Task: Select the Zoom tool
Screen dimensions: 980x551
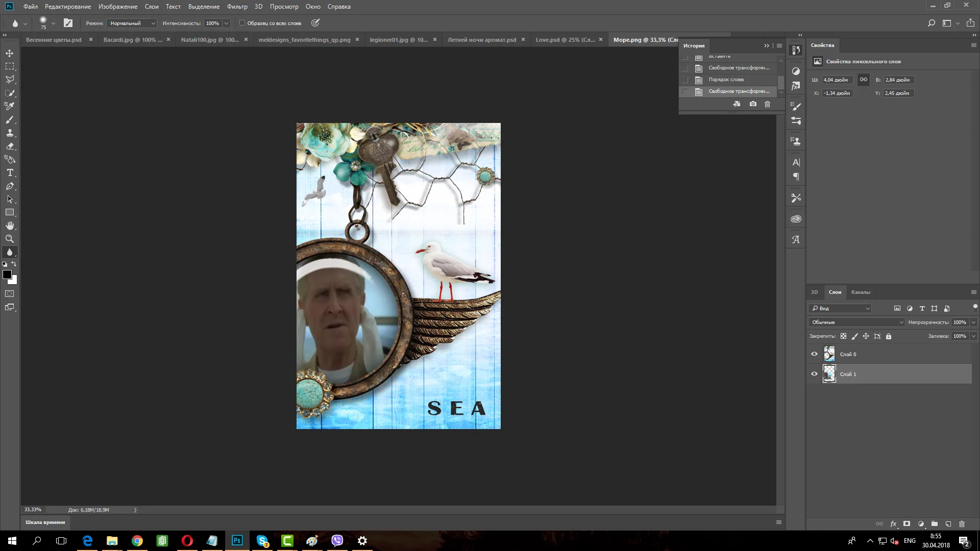Action: tap(10, 239)
